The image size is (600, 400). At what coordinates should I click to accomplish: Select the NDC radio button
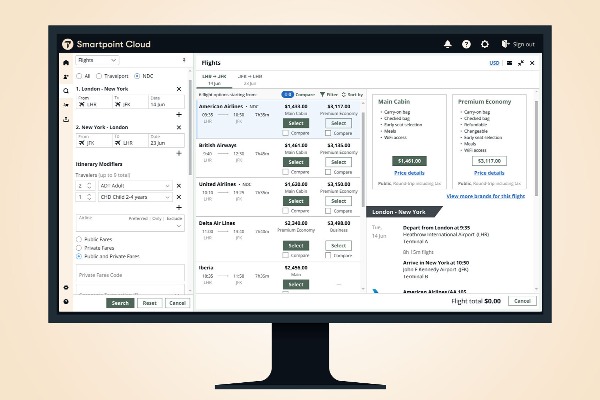click(x=136, y=75)
